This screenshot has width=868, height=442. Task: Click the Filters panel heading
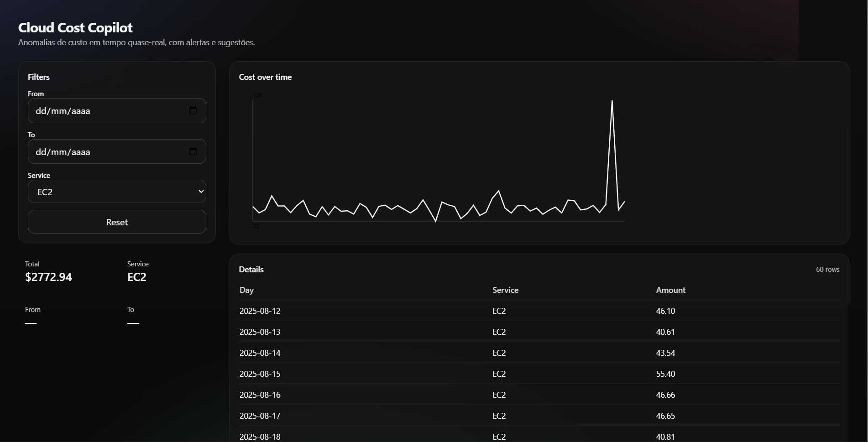[x=38, y=77]
